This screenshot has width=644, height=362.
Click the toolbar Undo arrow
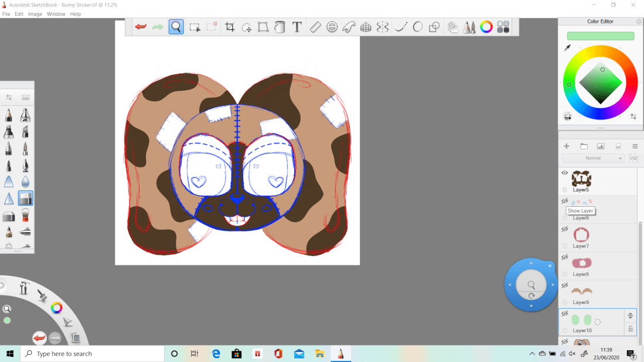point(141,27)
